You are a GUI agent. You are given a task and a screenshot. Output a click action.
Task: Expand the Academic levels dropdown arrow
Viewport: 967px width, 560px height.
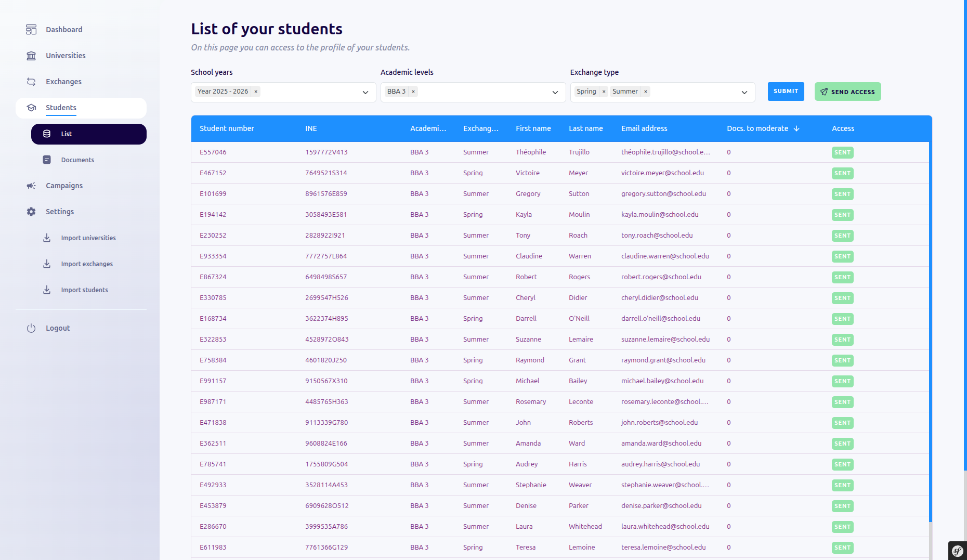pos(555,92)
